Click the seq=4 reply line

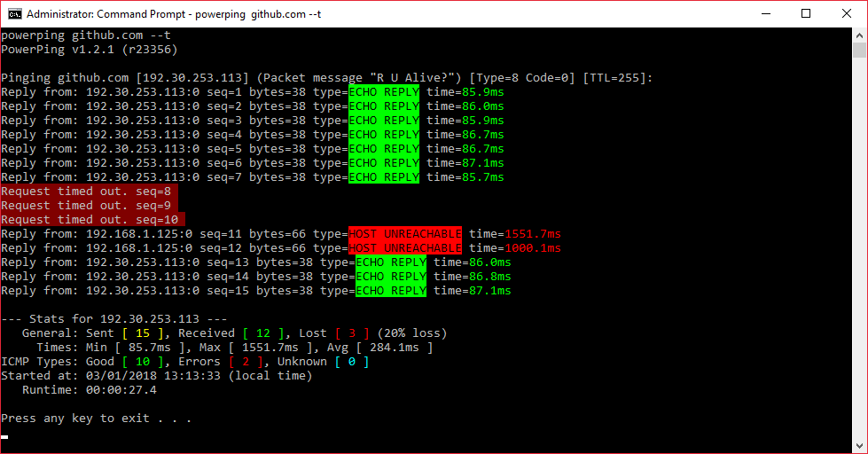(x=253, y=135)
